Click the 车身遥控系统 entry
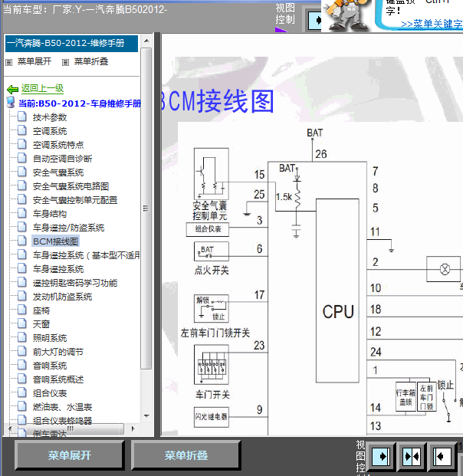The height and width of the screenshot is (476, 463). point(58,269)
